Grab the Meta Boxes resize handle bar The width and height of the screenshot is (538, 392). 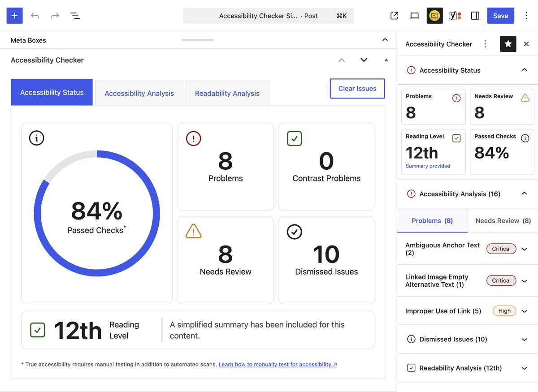coord(198,40)
